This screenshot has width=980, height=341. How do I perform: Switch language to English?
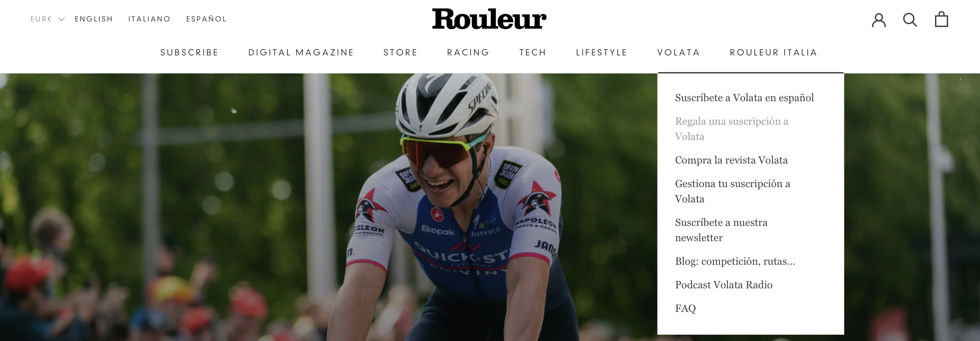click(x=93, y=19)
